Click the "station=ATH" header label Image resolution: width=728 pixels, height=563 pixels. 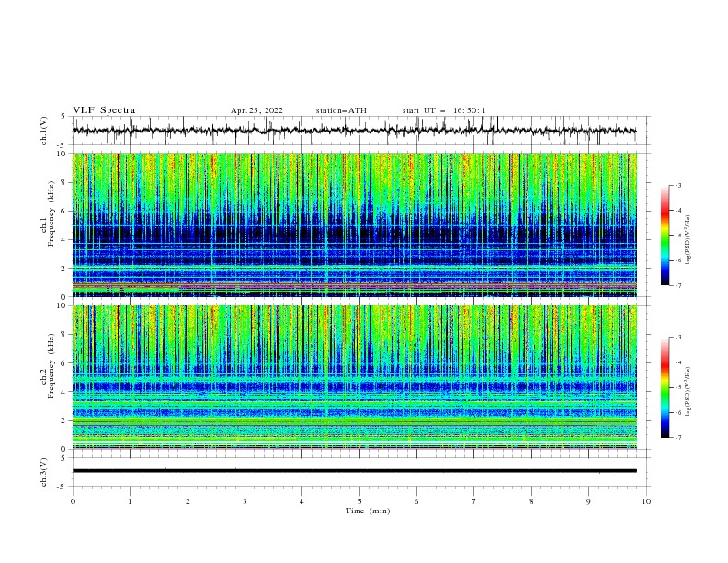click(341, 110)
